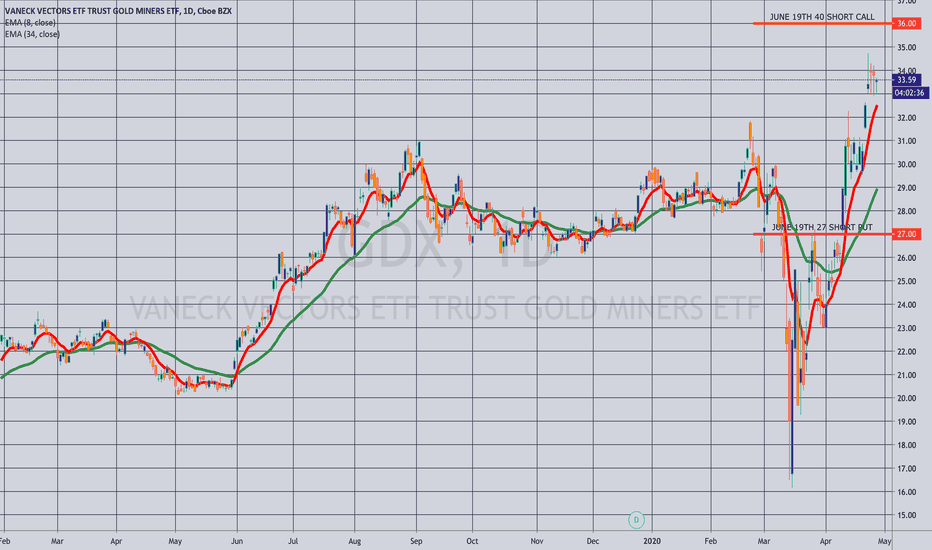Click the 30.00 price axis label
The height and width of the screenshot is (550, 932).
click(x=906, y=165)
